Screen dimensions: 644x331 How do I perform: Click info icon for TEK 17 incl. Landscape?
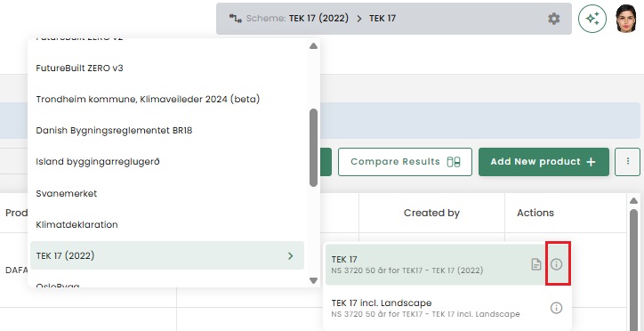point(556,308)
